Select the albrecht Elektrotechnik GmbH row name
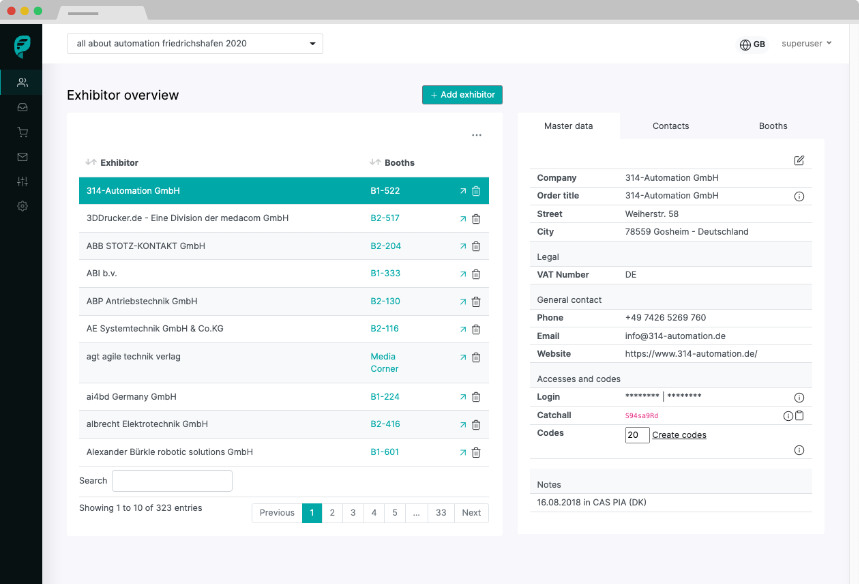Image resolution: width=859 pixels, height=584 pixels. point(147,424)
